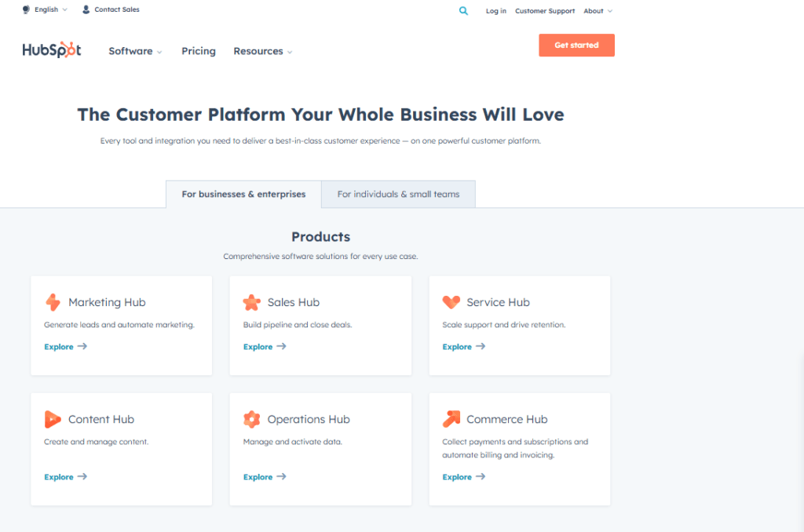Click the Contact Sales person icon
Screen dimensions: 804x532
(x=86, y=9)
